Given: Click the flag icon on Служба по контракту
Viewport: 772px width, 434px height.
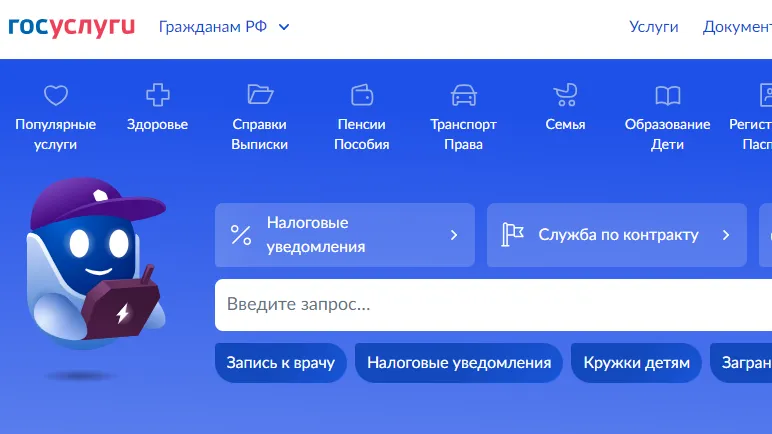Looking at the screenshot, I should coord(512,234).
